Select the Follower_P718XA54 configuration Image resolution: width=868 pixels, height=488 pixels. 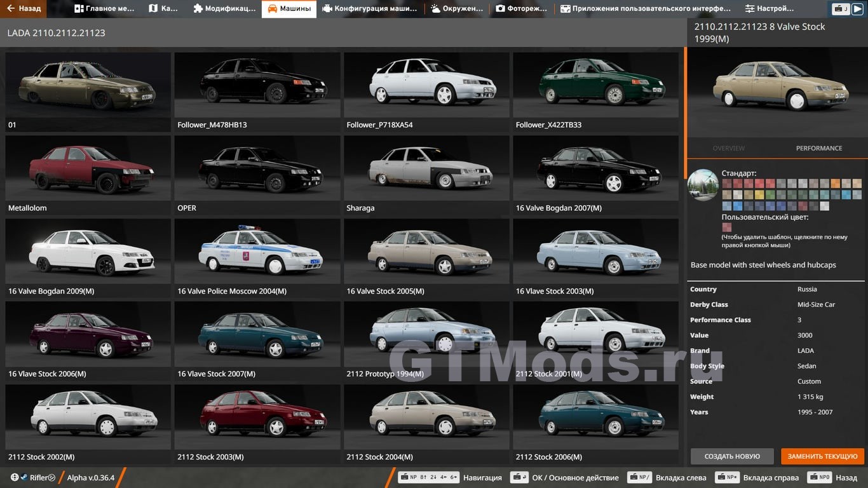coord(426,91)
